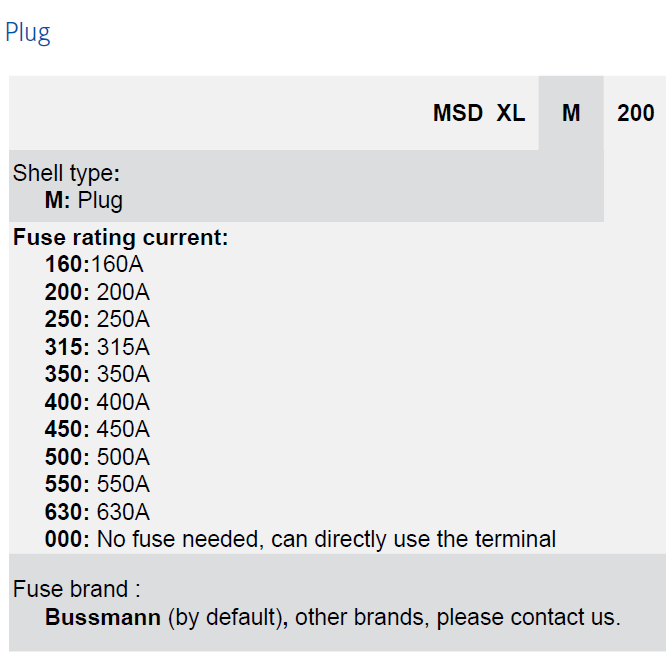
Task: Select the 200A fuse rating entry
Action: click(x=97, y=293)
